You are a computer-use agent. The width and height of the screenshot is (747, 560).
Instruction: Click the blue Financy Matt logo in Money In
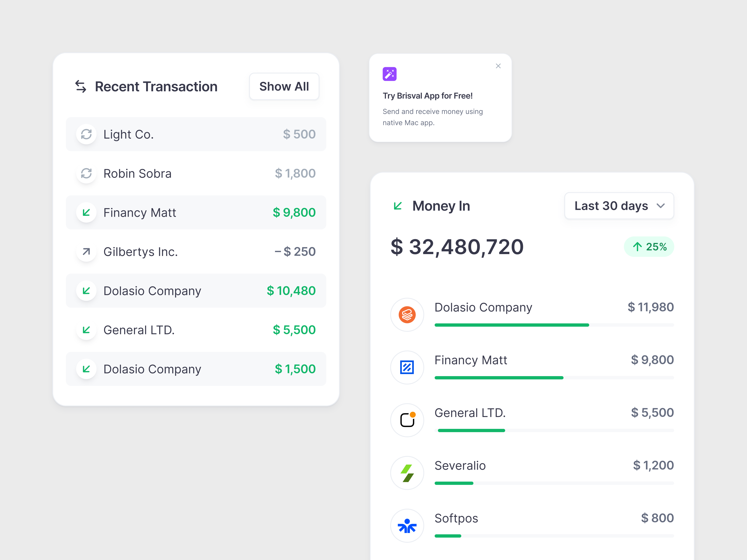click(x=407, y=367)
